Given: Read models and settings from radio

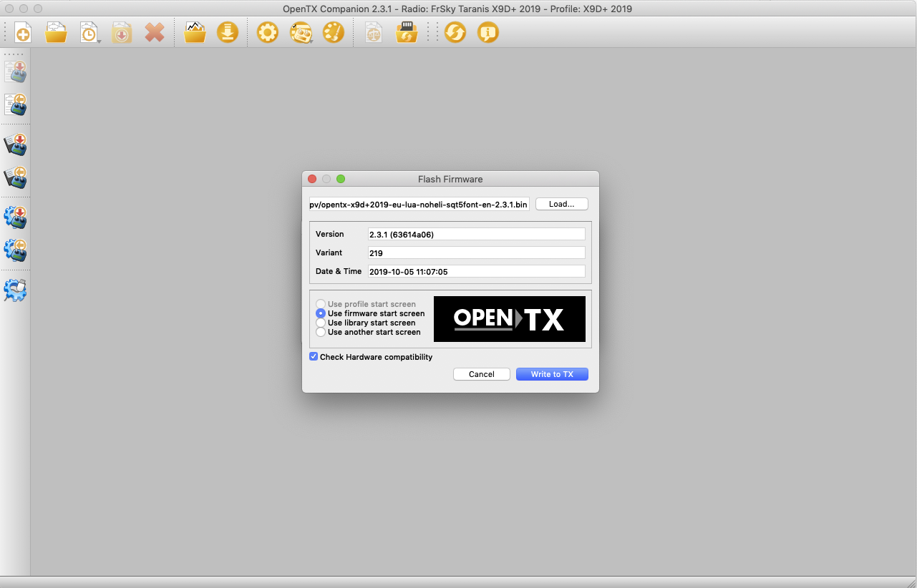Looking at the screenshot, I should [16, 105].
